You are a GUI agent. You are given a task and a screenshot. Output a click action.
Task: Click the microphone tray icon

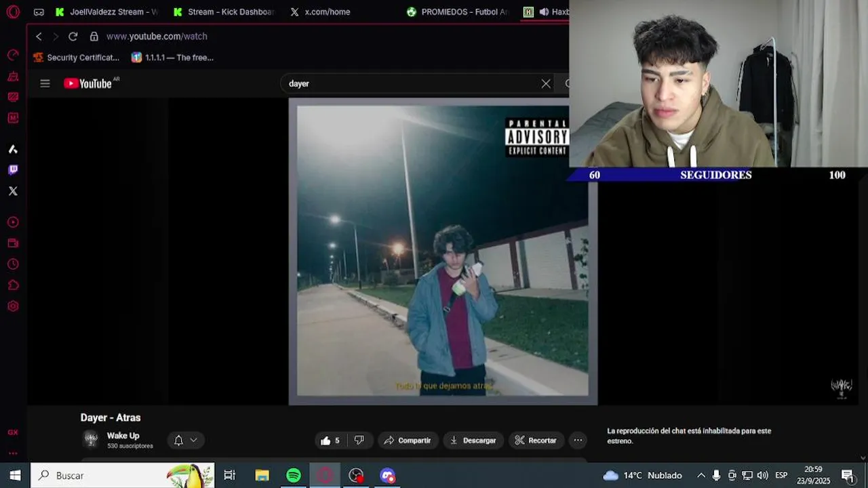716,476
